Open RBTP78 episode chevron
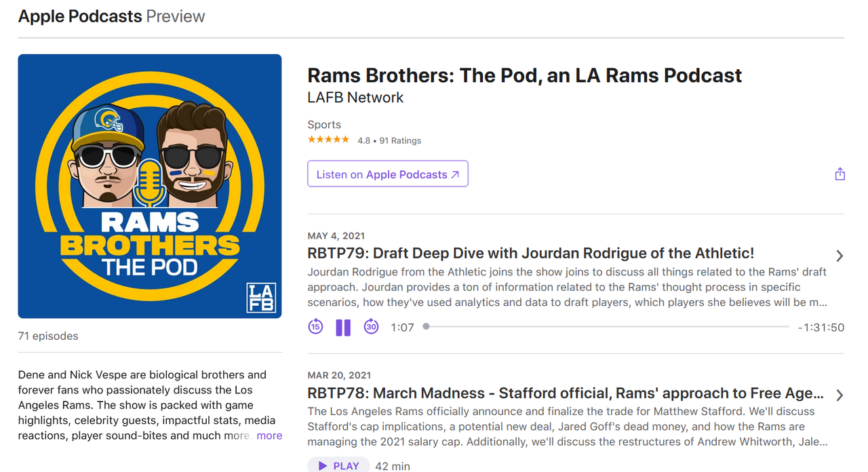 840,395
